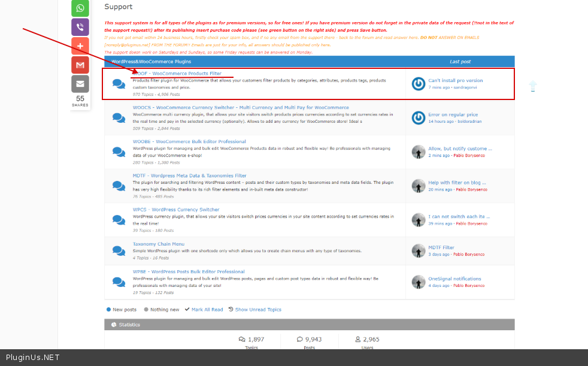Open Can't install pro version post
588x366 pixels.
pos(456,81)
